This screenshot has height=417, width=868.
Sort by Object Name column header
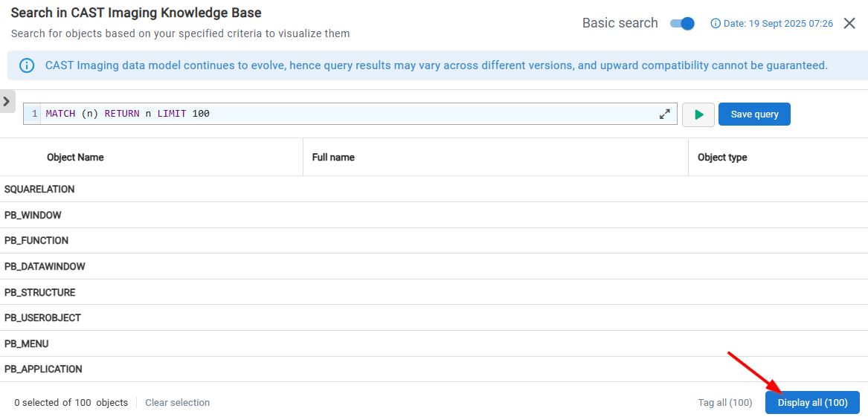[75, 158]
